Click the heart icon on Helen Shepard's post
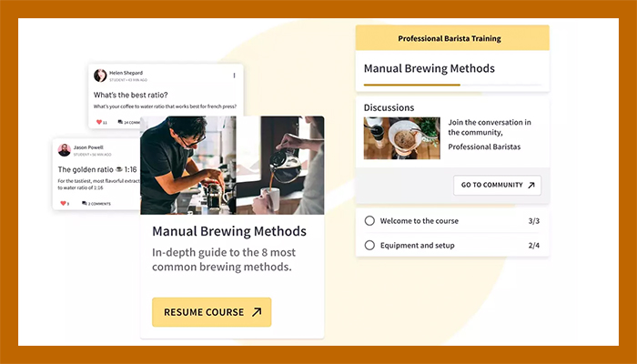Viewport: 637px width, 364px height. pyautogui.click(x=99, y=122)
